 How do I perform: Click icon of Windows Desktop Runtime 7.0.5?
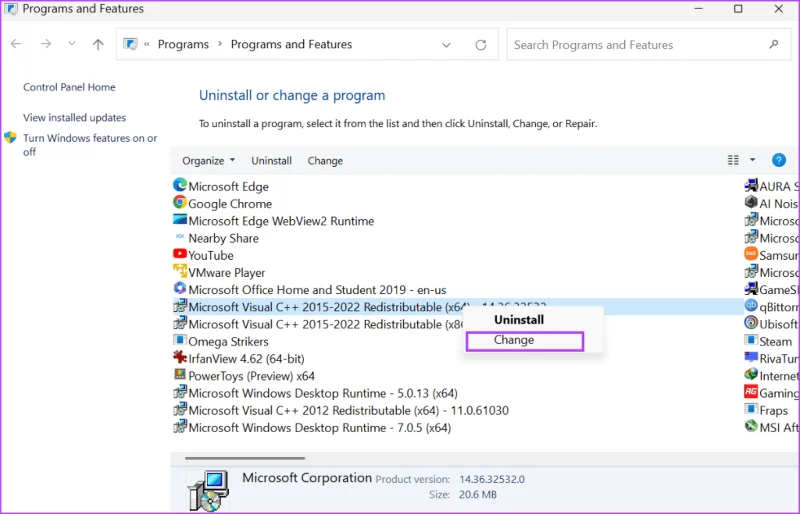[x=180, y=427]
